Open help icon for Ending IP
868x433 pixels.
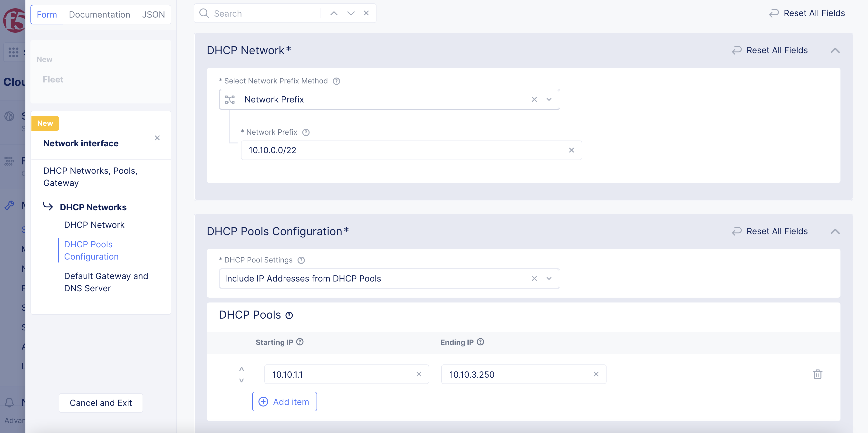click(x=481, y=342)
